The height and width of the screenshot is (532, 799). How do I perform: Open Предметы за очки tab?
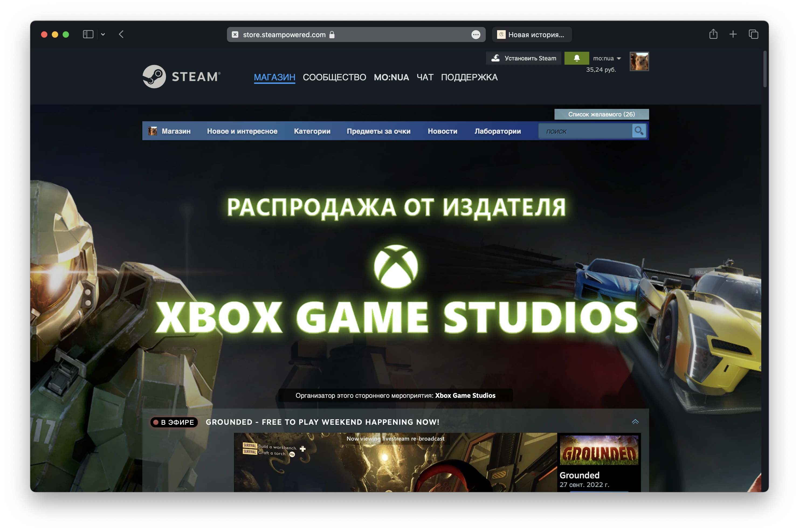coord(378,131)
